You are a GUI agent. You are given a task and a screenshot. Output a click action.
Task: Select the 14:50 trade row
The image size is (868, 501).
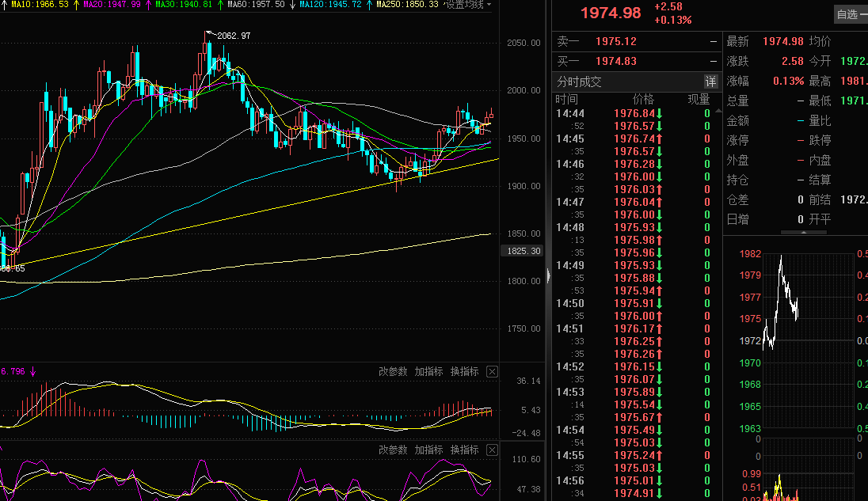pyautogui.click(x=634, y=303)
